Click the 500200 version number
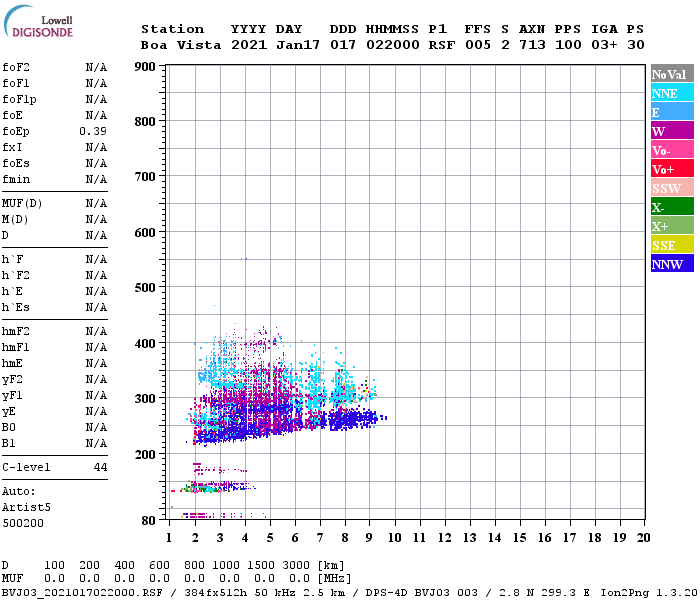The height and width of the screenshot is (600, 700). coord(23,523)
